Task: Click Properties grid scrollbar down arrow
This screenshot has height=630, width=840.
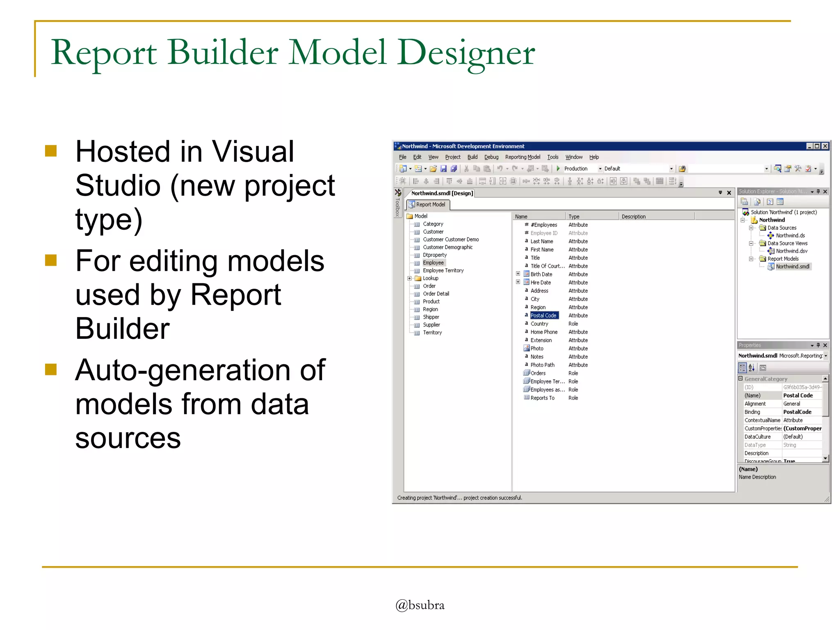Action: point(825,458)
